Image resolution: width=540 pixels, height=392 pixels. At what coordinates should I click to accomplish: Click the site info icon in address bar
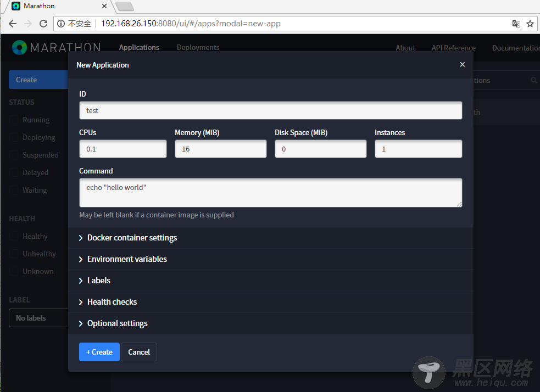[x=61, y=24]
